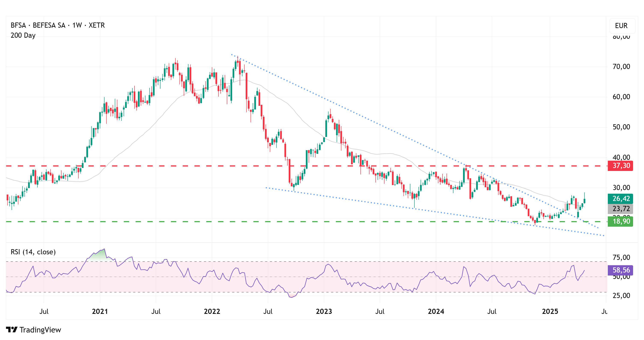Click the 50,00 price scale label
Viewport: 644px width, 340px height.
tap(621, 127)
